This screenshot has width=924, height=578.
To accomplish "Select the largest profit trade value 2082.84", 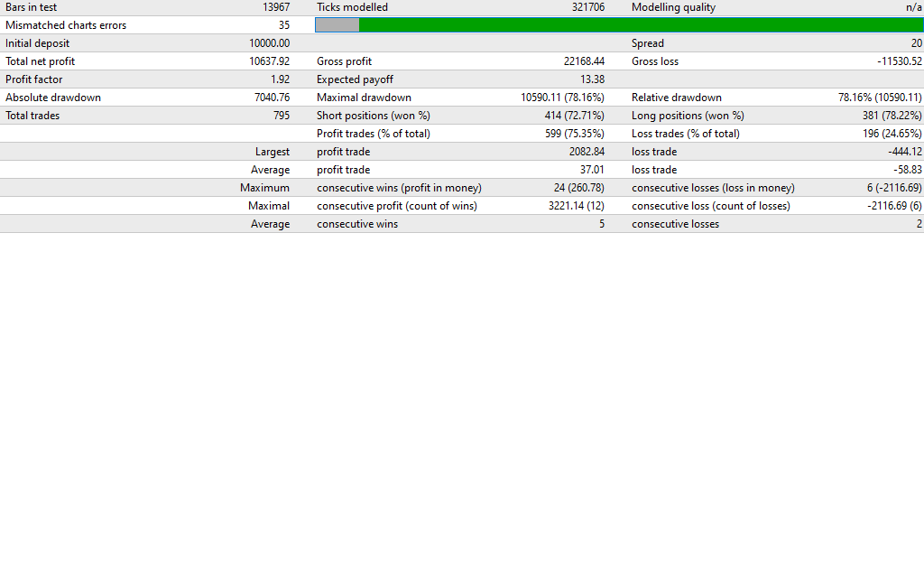I will (587, 152).
